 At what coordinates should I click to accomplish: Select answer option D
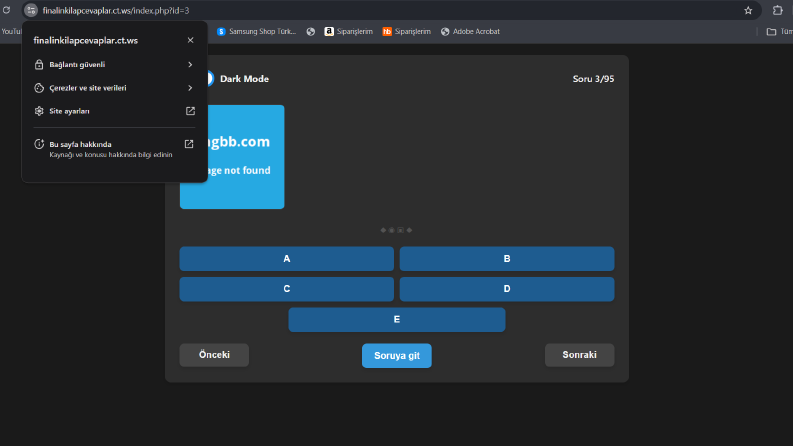(507, 289)
